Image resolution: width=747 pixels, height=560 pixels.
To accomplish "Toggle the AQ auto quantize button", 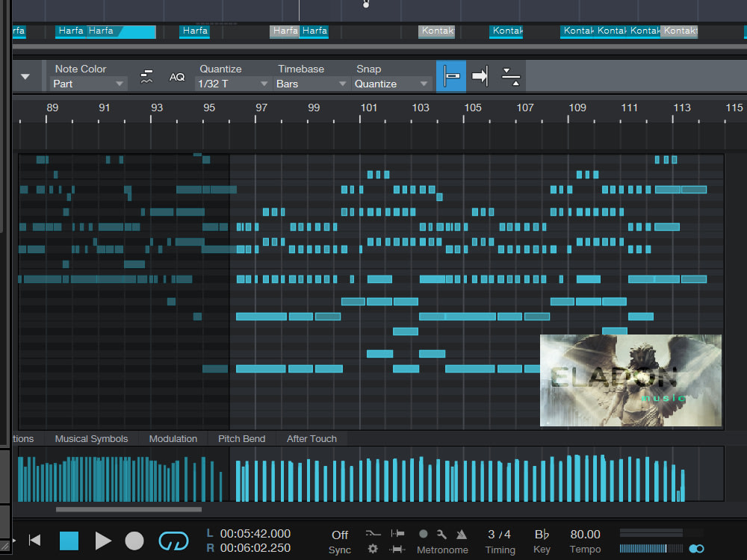I will (x=177, y=77).
